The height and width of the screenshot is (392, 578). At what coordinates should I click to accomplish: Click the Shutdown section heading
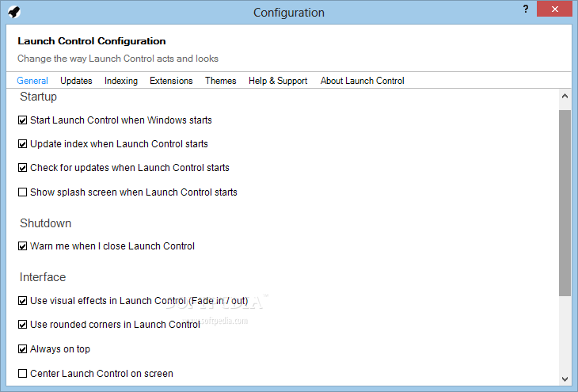pyautogui.click(x=45, y=223)
